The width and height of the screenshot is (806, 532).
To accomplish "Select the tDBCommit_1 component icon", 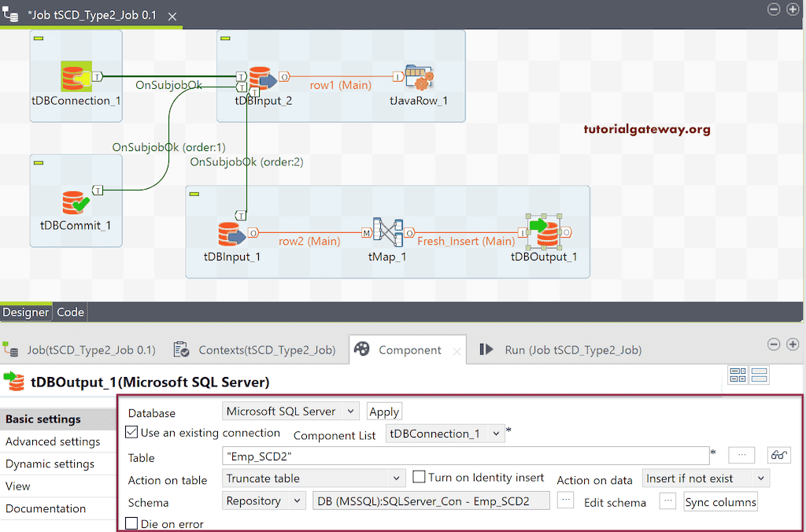I will 75,201.
